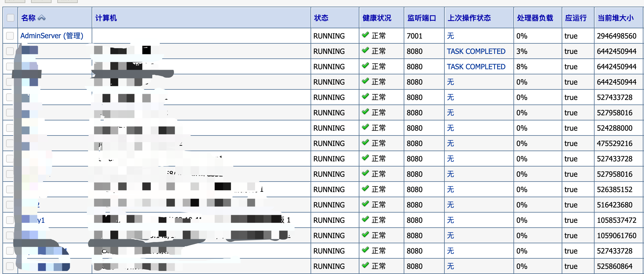Click the 无 link in the AdminServer row
The width and height of the screenshot is (644, 274).
click(450, 36)
